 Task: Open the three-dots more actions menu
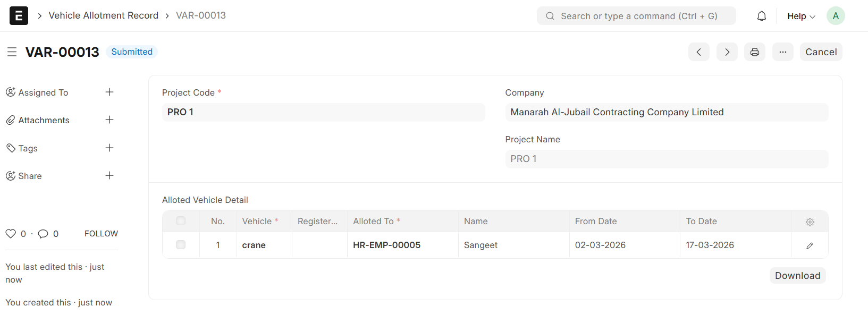pyautogui.click(x=782, y=52)
